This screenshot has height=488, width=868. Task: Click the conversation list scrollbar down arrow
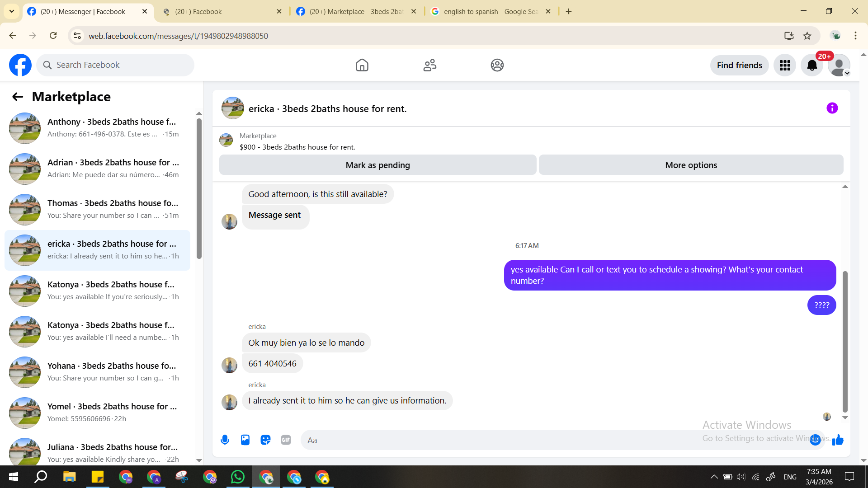[x=199, y=460]
